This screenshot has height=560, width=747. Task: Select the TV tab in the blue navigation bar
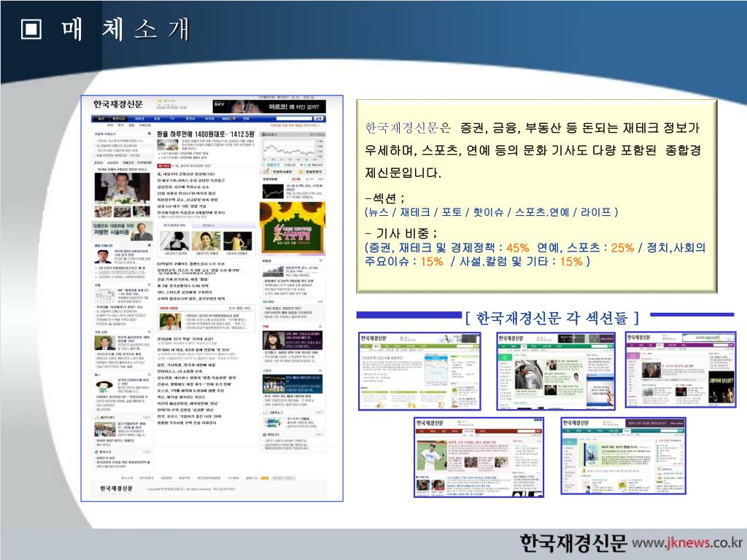[x=172, y=119]
